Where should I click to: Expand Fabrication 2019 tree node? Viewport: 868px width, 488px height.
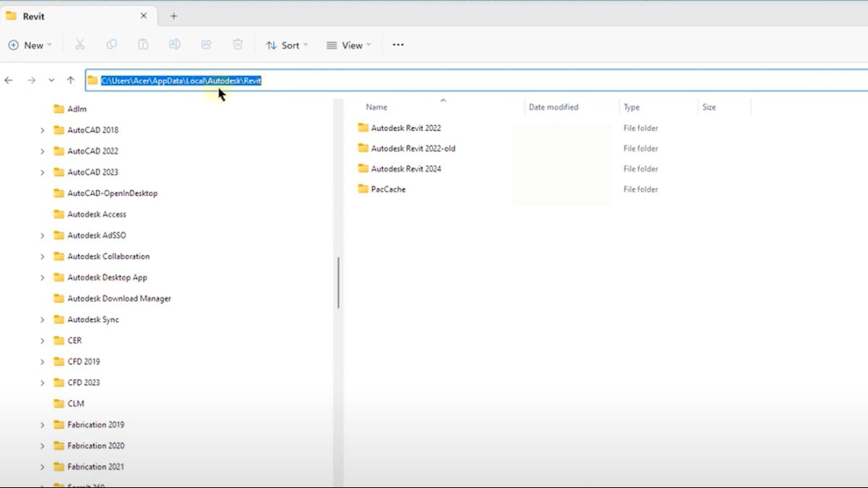(x=42, y=424)
